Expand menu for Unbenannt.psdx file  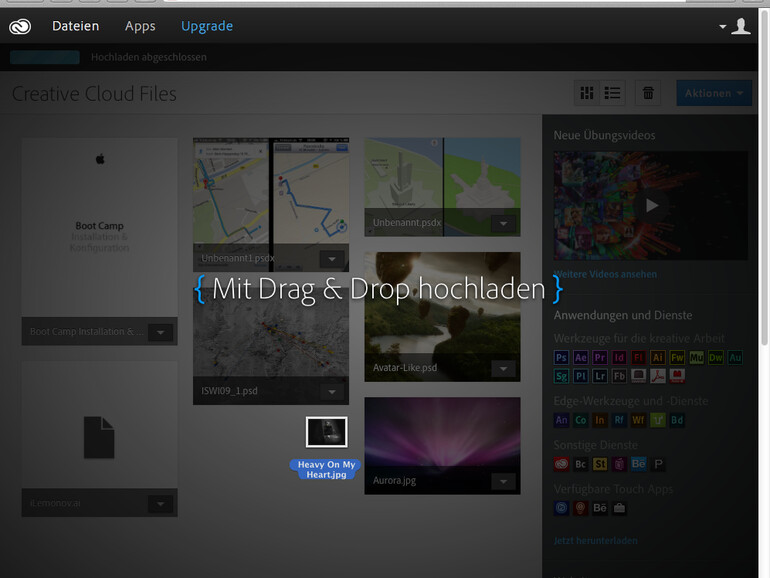(503, 223)
